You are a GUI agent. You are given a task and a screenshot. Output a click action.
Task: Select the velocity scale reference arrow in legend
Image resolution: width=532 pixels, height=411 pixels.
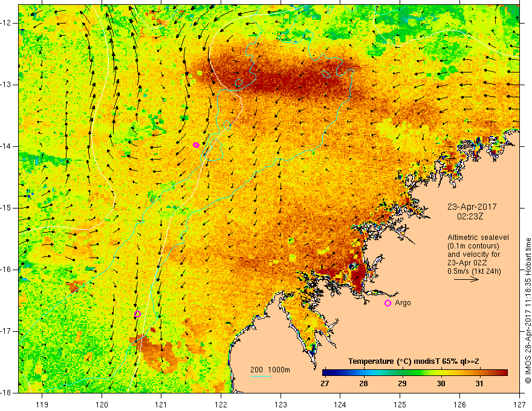[466, 280]
